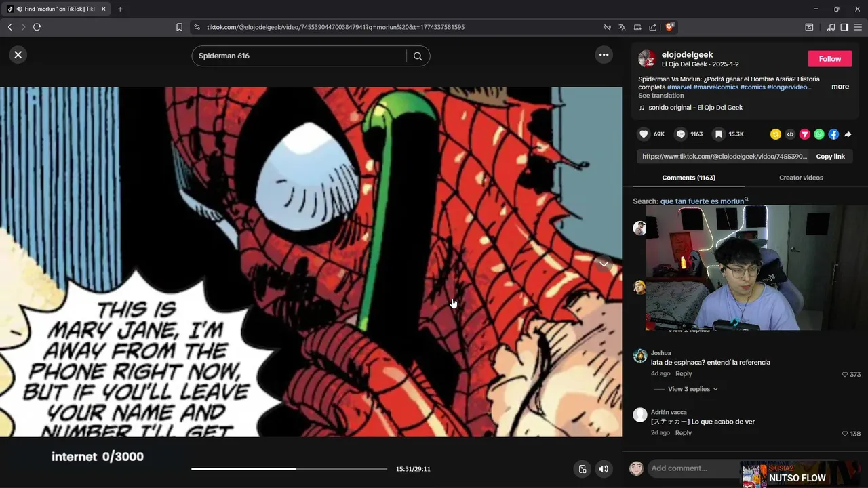Like the video with the heart icon
Image resolution: width=868 pixels, height=488 pixels.
pos(644,134)
